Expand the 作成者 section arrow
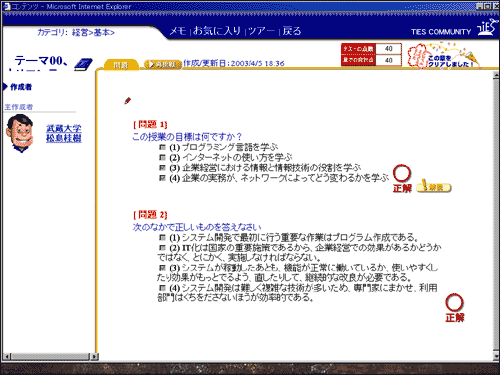The height and width of the screenshot is (375, 500). point(5,87)
